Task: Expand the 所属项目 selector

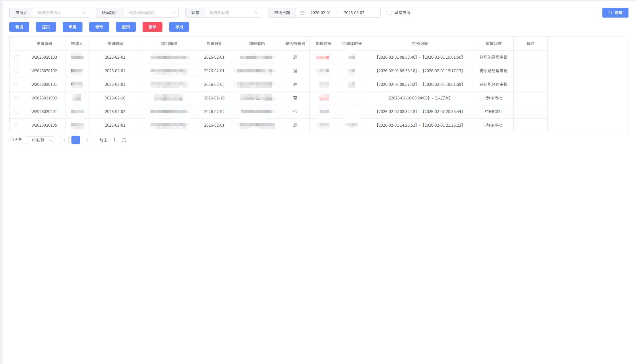Action: coord(151,13)
